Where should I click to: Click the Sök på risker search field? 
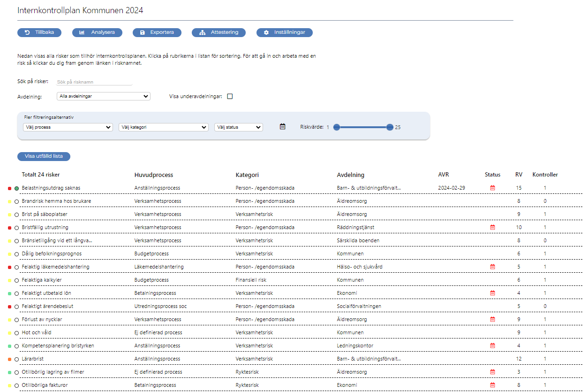pyautogui.click(x=94, y=82)
